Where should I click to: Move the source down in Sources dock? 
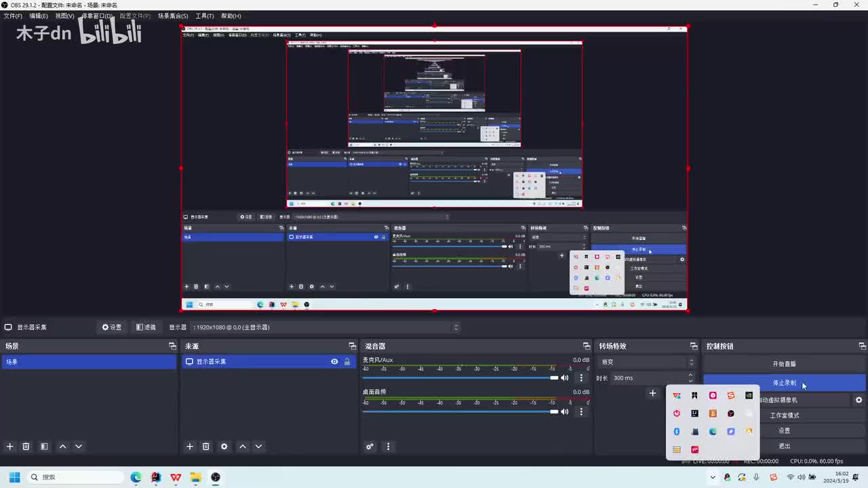[x=258, y=447]
